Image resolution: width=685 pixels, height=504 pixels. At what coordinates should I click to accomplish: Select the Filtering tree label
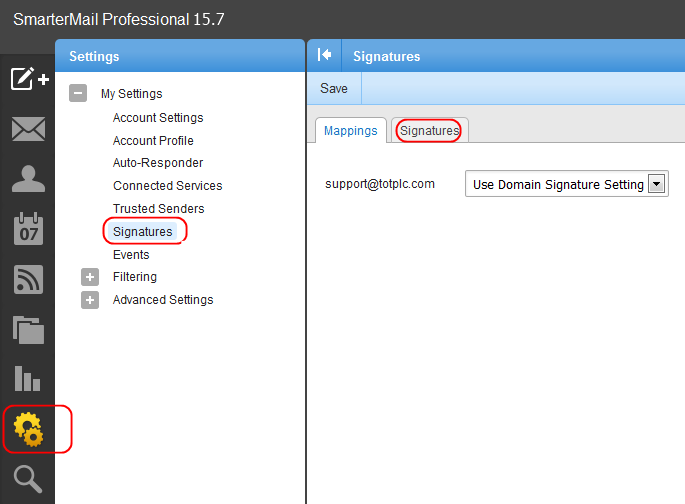(135, 277)
